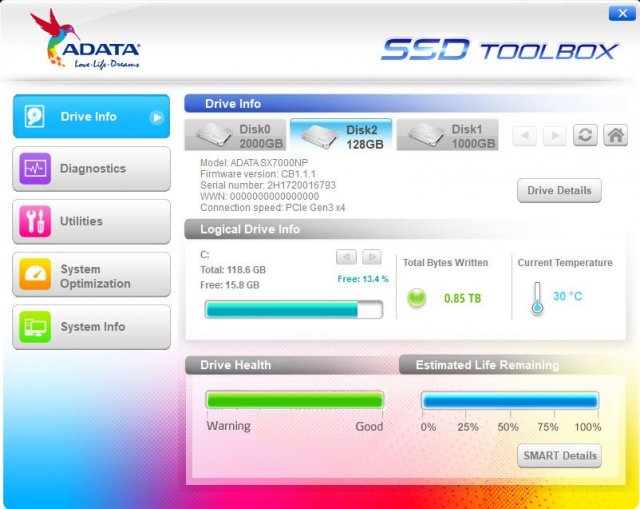Open the System Info section
This screenshot has height=509, width=640.
coord(91,327)
